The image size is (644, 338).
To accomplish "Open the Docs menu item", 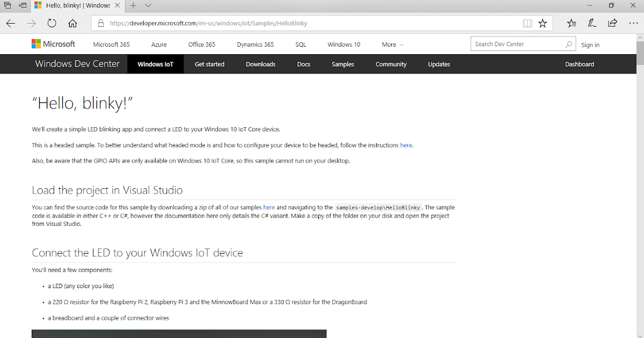I will [x=303, y=64].
